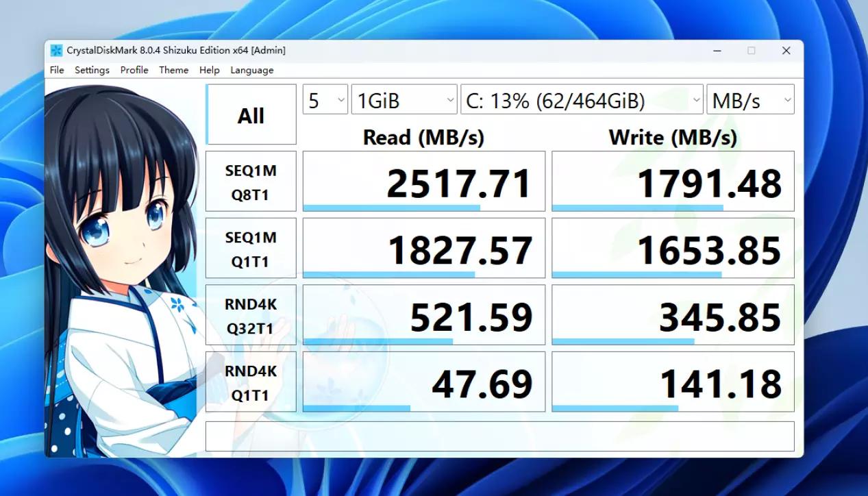Viewport: 868px width, 496px height.
Task: Click the 47.69 read result
Action: pos(424,382)
